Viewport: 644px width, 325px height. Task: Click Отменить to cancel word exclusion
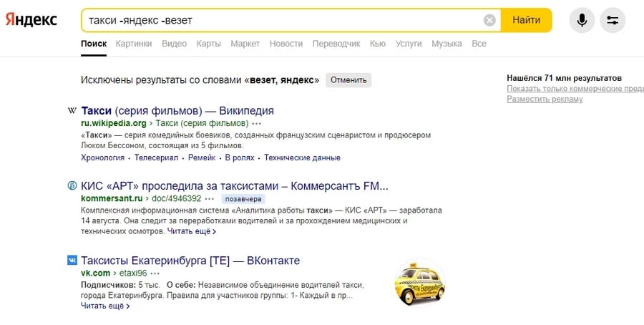[348, 80]
